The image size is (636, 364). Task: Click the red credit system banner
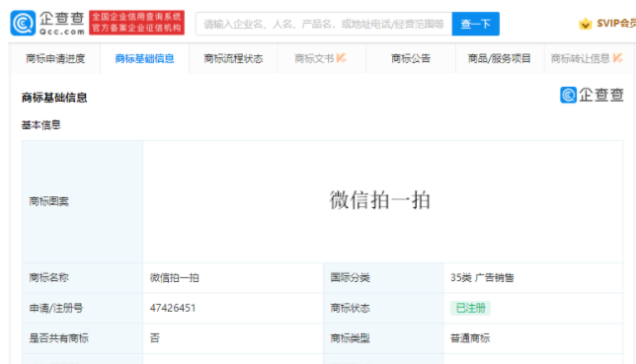pos(136,23)
